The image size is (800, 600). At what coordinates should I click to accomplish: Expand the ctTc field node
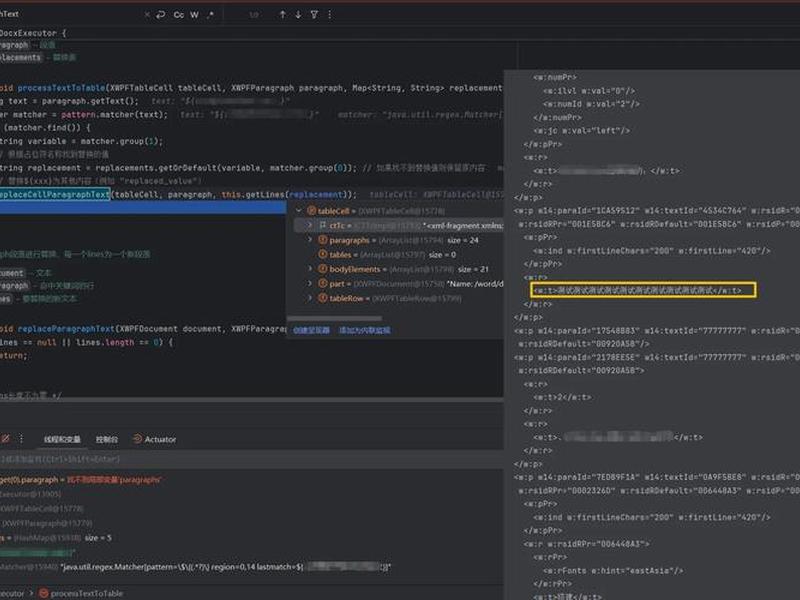tap(309, 225)
